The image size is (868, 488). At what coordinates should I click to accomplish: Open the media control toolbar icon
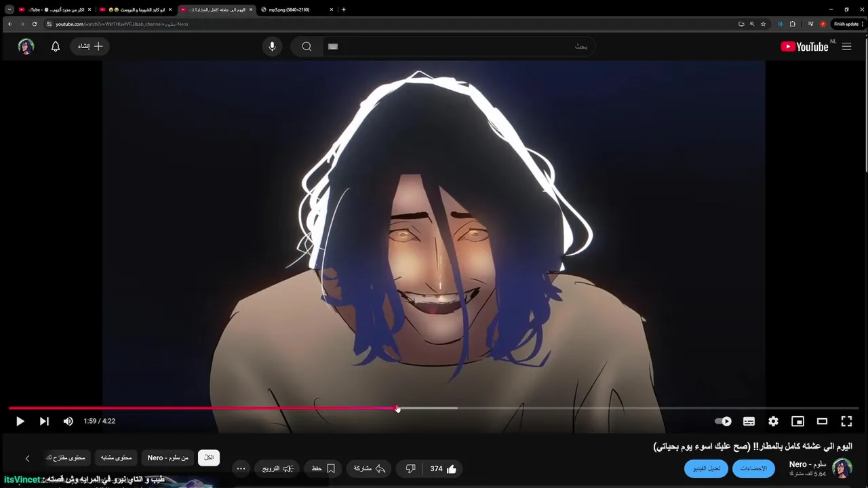tap(810, 24)
